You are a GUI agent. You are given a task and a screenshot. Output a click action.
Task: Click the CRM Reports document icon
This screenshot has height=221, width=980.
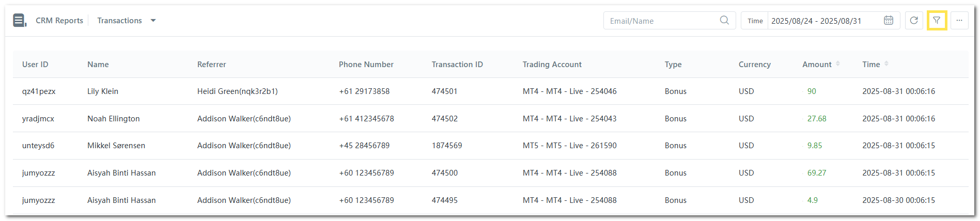[x=20, y=21]
